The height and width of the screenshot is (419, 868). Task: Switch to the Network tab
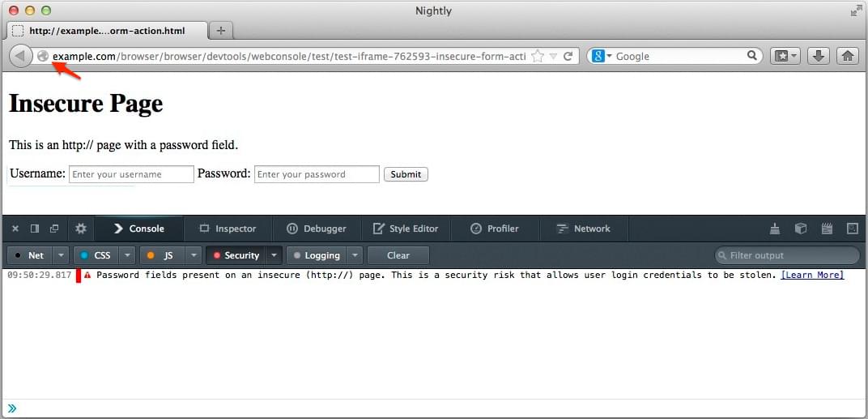584,229
